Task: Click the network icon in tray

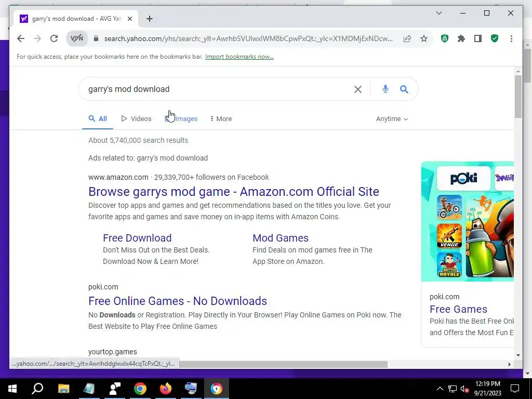Action: click(x=453, y=389)
